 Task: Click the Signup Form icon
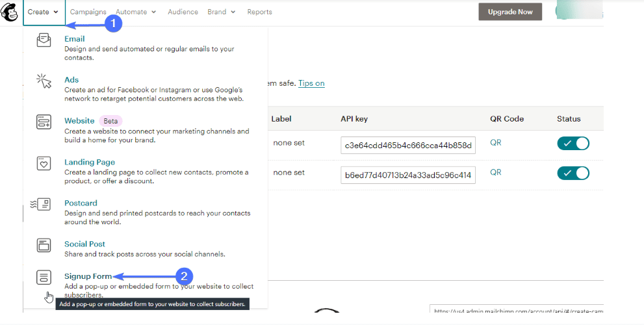[44, 278]
